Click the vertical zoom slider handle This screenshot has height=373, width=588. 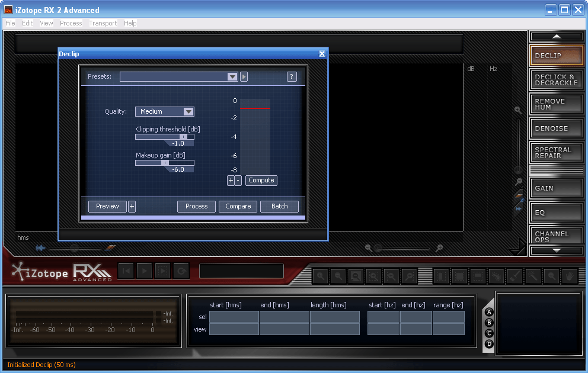tap(518, 170)
